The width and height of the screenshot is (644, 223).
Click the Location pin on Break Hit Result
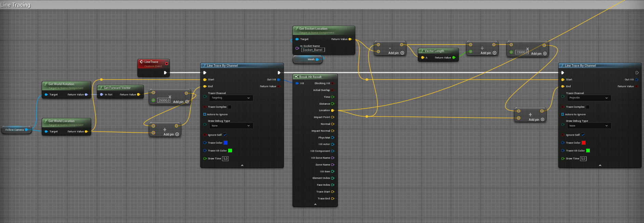coord(332,110)
